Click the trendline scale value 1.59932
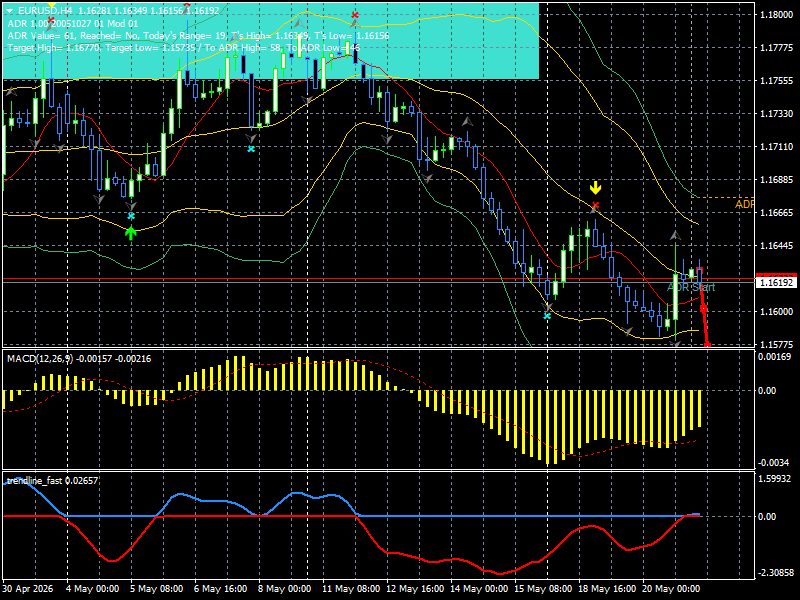800x600 pixels. (x=774, y=479)
